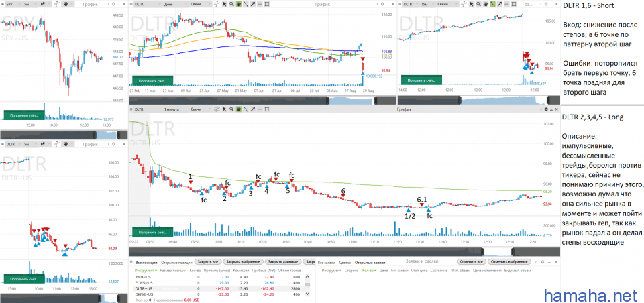Viewport: 644px width, 303px height.
Task: Click 'Отменить выбранные' button
Action: point(509,262)
